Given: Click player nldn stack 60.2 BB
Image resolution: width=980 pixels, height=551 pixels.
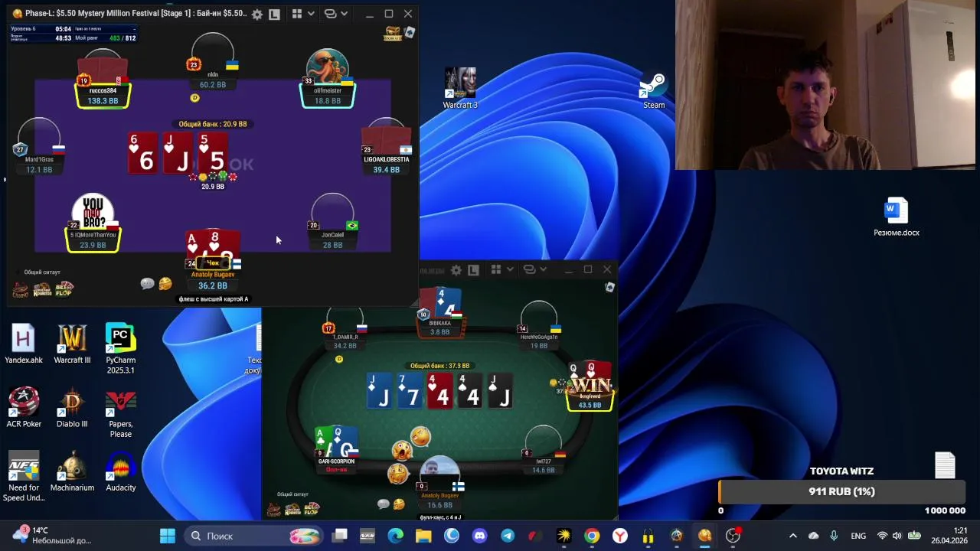Looking at the screenshot, I should 213,85.
